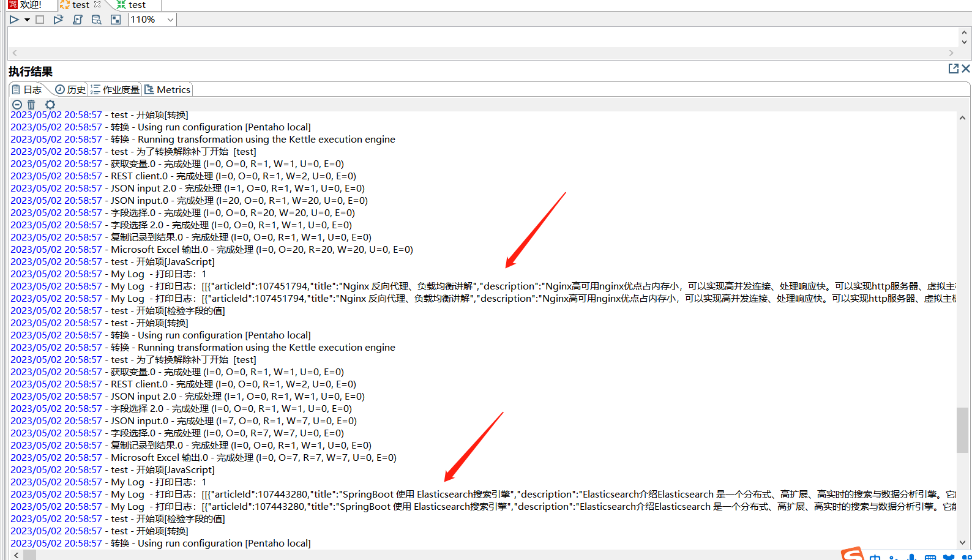Click the script/SQL icon in toolbar

(x=78, y=20)
